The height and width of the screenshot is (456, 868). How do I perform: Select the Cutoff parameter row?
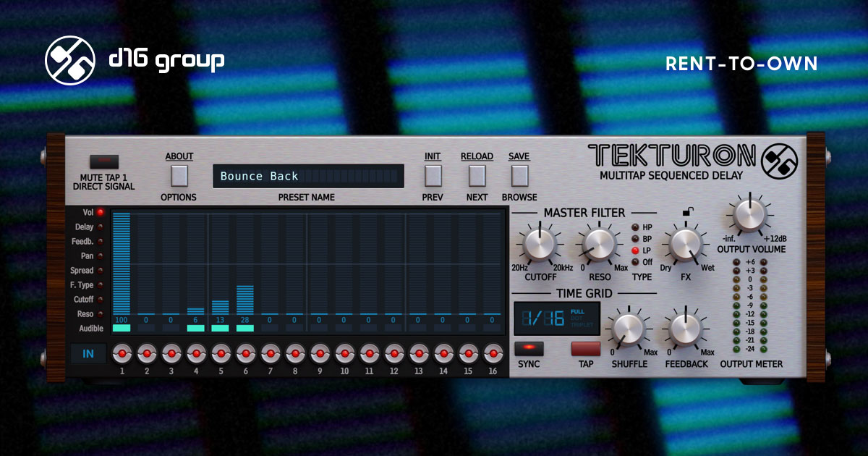click(x=88, y=299)
